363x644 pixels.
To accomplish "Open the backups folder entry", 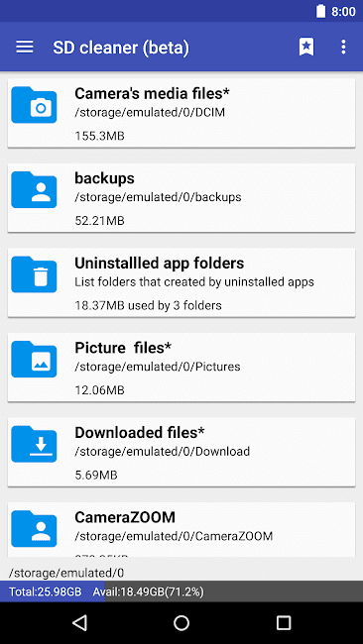I will coord(181,197).
